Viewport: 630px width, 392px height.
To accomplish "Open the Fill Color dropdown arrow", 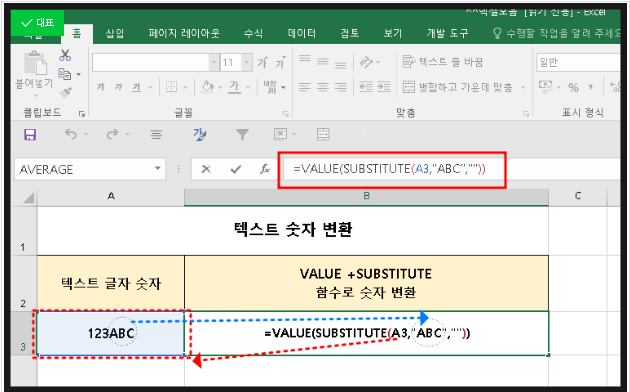I will point(220,87).
